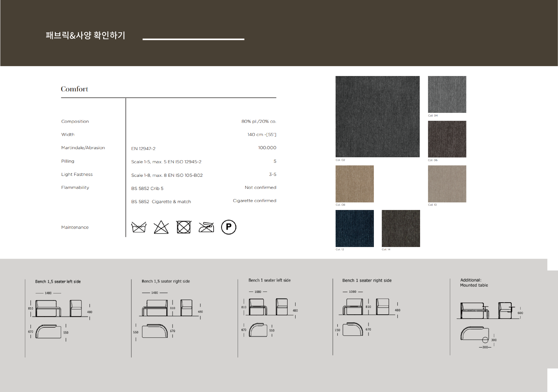Click the 패브릭&사양 확인하기 heading
Image resolution: width=558 pixels, height=392 pixels.
pos(86,35)
